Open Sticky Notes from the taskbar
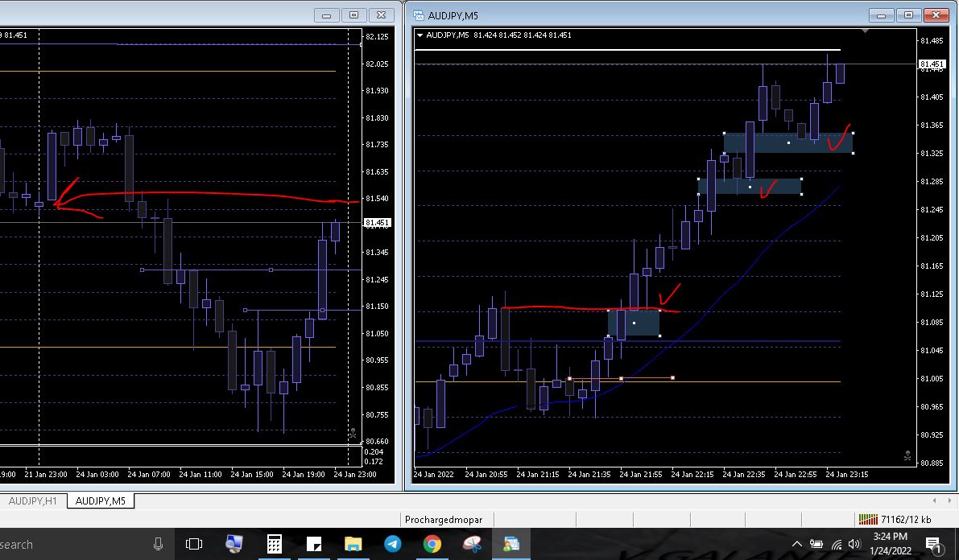This screenshot has width=959, height=560. [313, 544]
